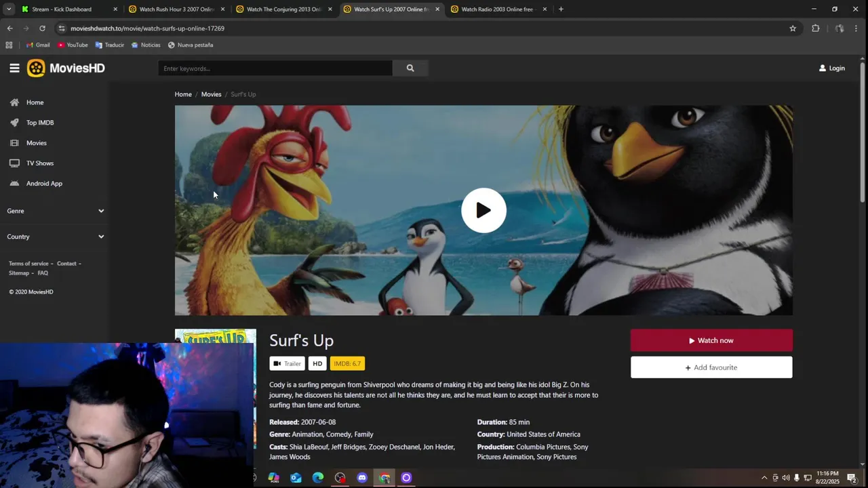This screenshot has width=868, height=488.
Task: Click the address bar URL
Action: pos(147,28)
